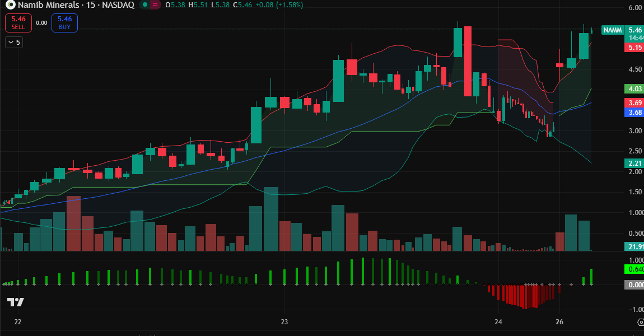Click the green 5.46 last price label

click(634, 30)
